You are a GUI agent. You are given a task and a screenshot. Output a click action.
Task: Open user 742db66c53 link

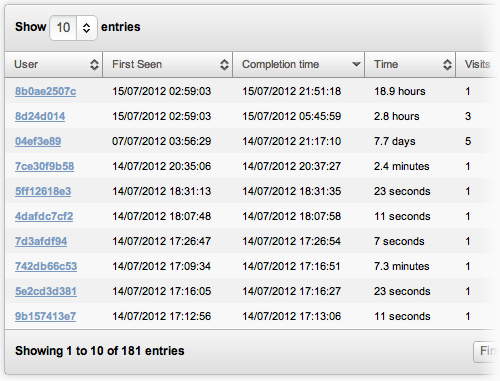[x=46, y=266]
